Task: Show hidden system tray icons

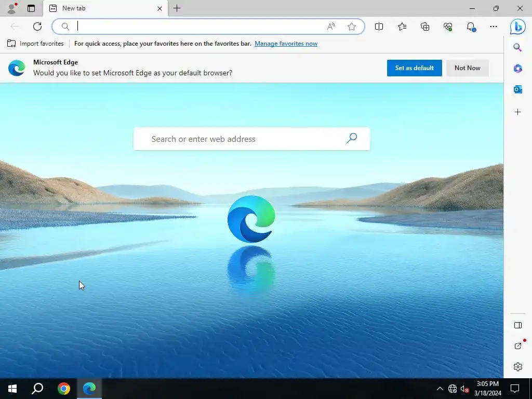Action: pos(440,389)
